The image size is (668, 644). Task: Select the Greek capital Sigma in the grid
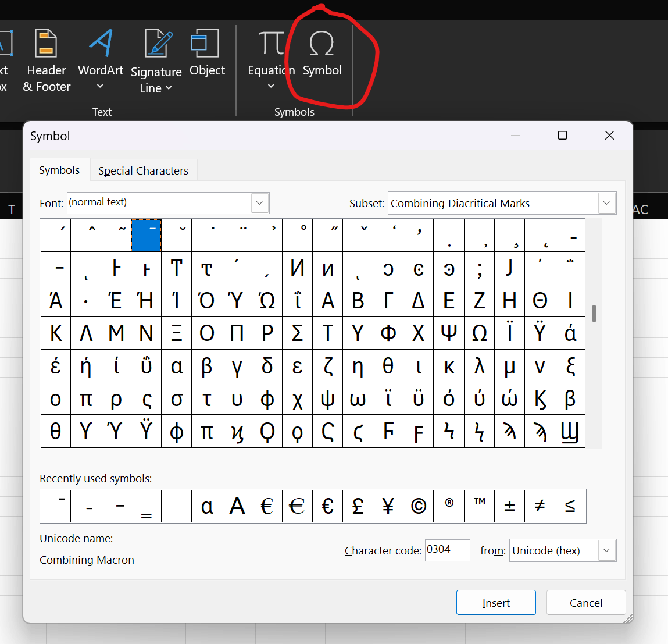[297, 333]
